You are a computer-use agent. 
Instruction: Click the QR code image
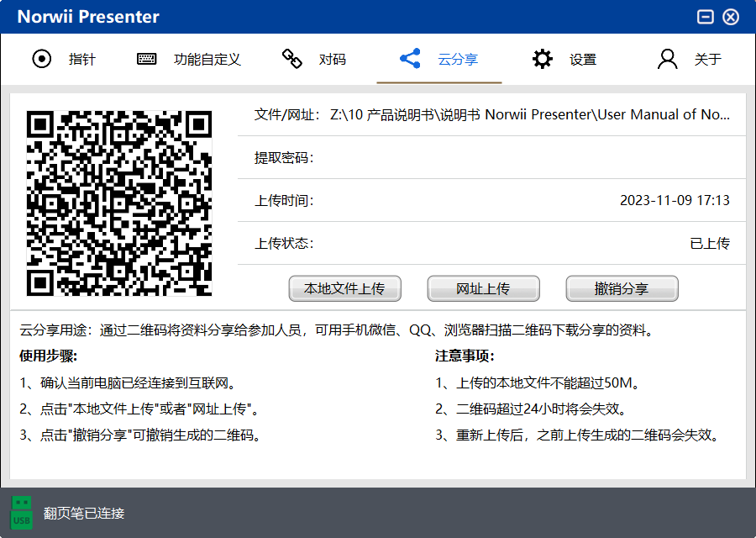pyautogui.click(x=119, y=203)
